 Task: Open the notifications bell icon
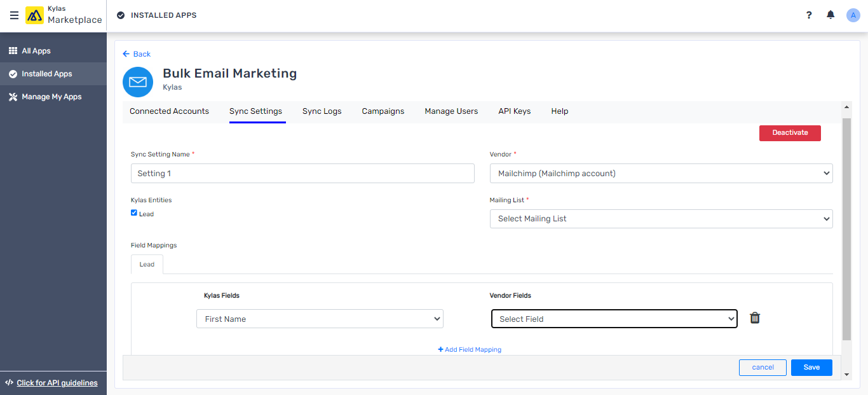coord(831,14)
